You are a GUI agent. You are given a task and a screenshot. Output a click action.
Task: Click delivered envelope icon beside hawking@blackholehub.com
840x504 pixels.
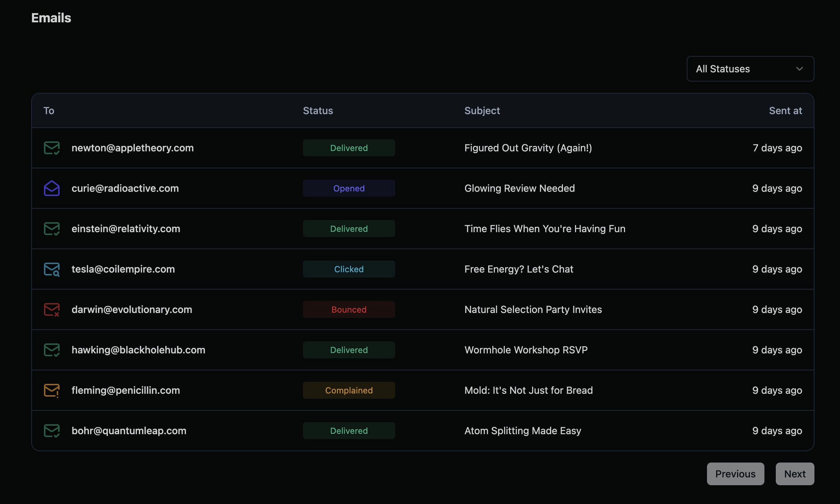tap(51, 350)
